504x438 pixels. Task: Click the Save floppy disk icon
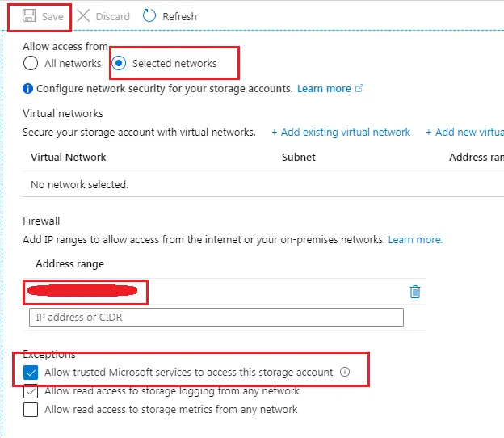click(x=29, y=15)
